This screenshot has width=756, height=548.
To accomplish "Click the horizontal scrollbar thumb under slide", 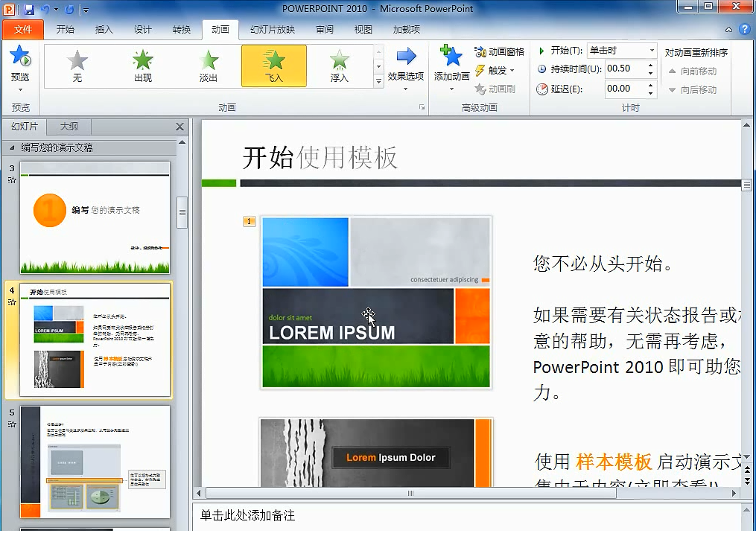I will (411, 493).
